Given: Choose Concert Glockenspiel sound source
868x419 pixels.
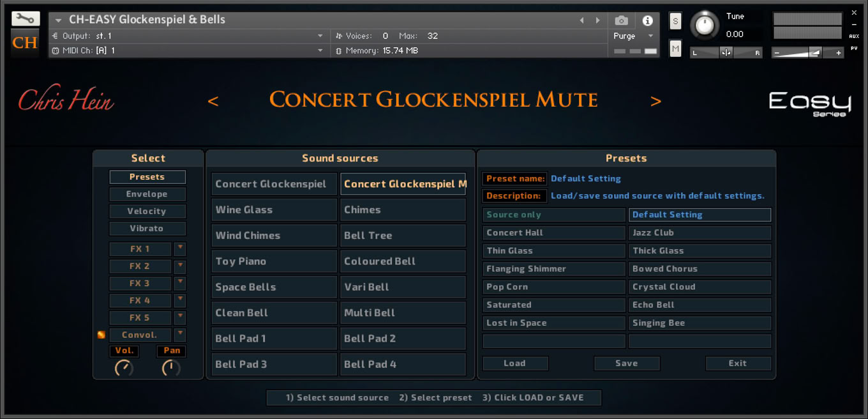Looking at the screenshot, I should pos(274,184).
